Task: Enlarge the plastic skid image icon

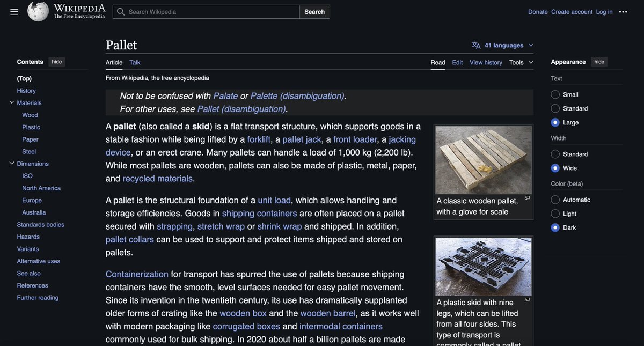Action: [527, 299]
